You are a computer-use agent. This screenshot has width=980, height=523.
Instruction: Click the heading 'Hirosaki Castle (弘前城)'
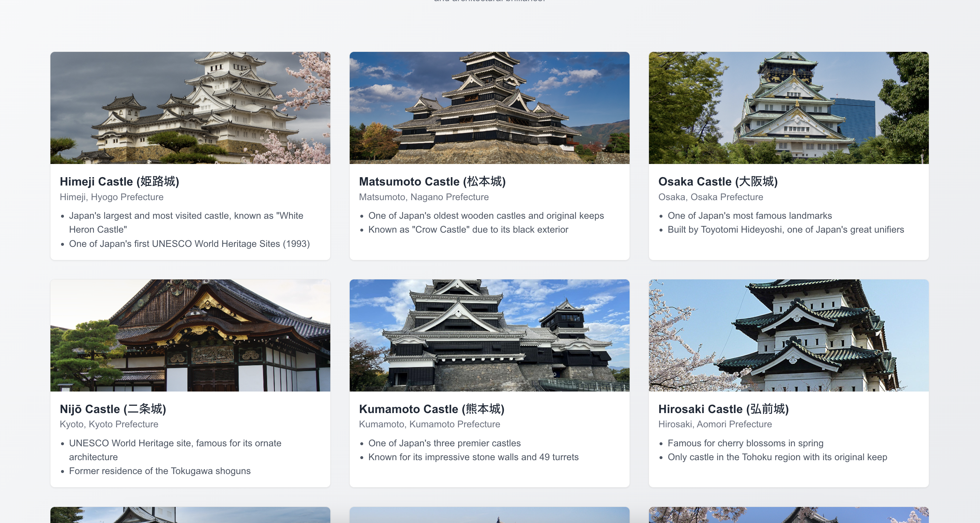(x=723, y=409)
